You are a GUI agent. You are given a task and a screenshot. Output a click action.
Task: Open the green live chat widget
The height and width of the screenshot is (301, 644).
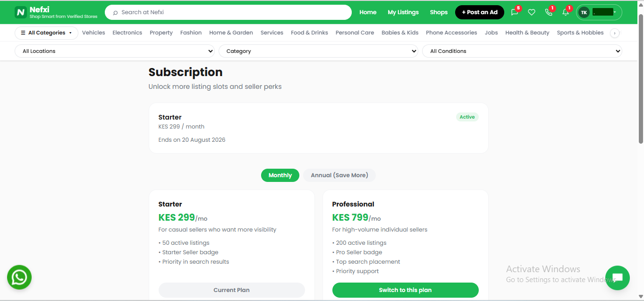618,278
